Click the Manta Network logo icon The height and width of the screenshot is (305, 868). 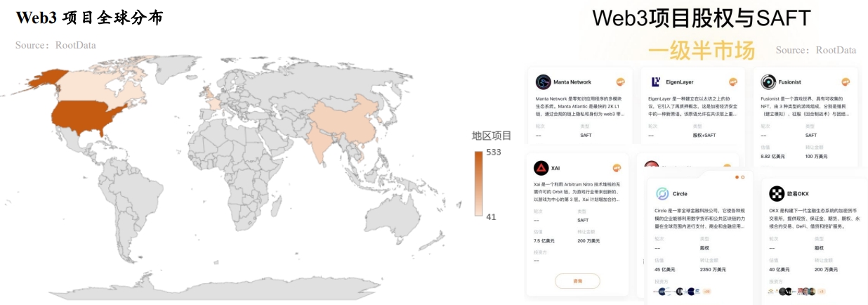click(543, 82)
